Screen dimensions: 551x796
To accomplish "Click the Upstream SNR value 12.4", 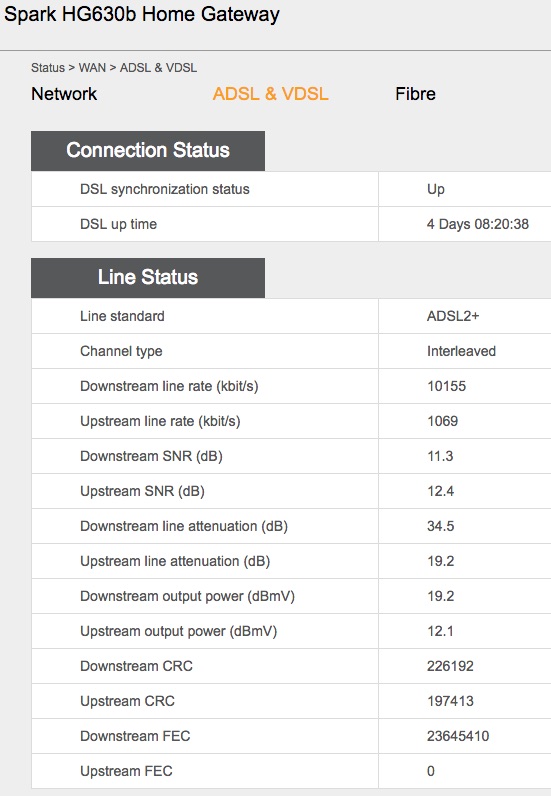I will click(x=440, y=491).
